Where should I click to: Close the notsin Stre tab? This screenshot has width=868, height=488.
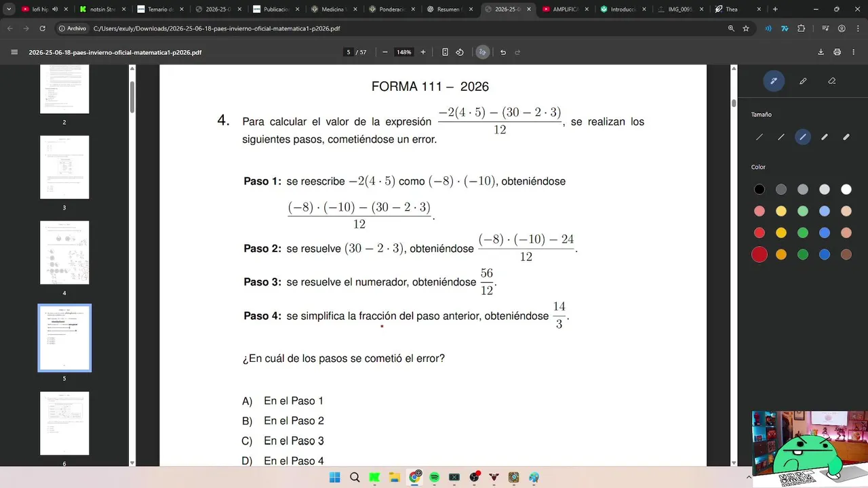pos(123,9)
